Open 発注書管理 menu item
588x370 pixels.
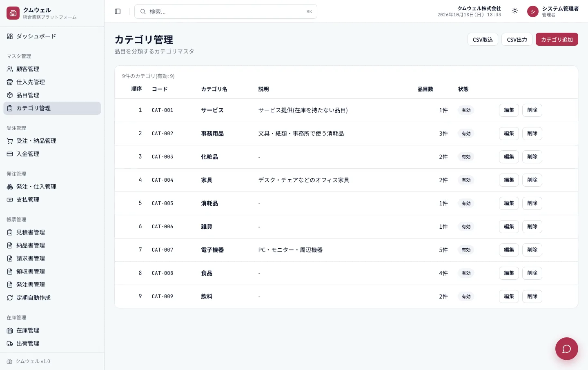point(52,285)
